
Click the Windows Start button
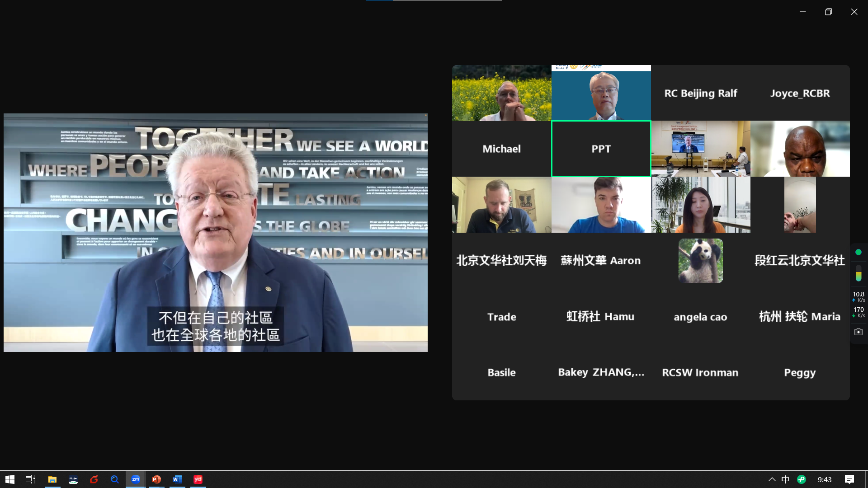pyautogui.click(x=10, y=479)
